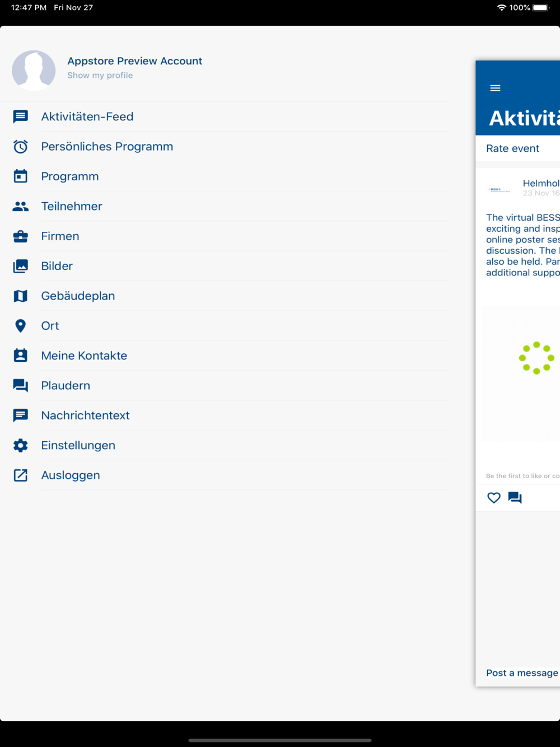Click the Show my profile link

click(100, 76)
